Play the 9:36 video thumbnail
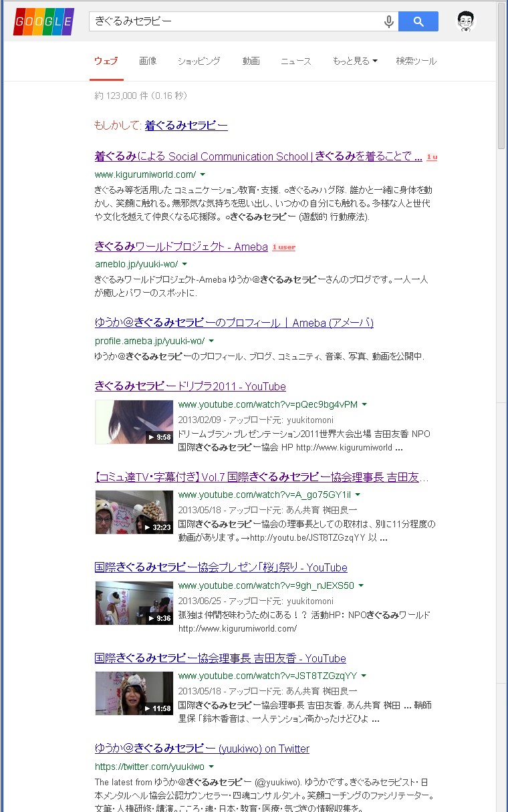Screen dimensions: 508x812 [x=134, y=603]
